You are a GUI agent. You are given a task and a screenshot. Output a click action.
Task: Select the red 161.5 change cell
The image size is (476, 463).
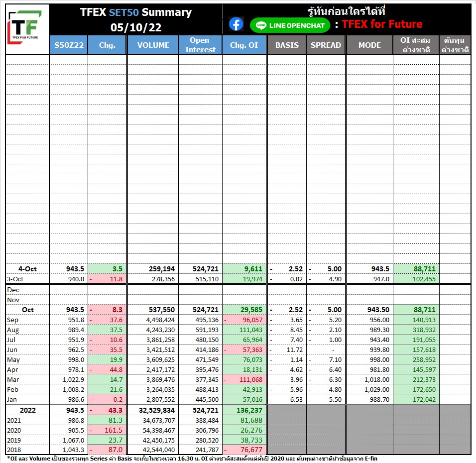[107, 431]
